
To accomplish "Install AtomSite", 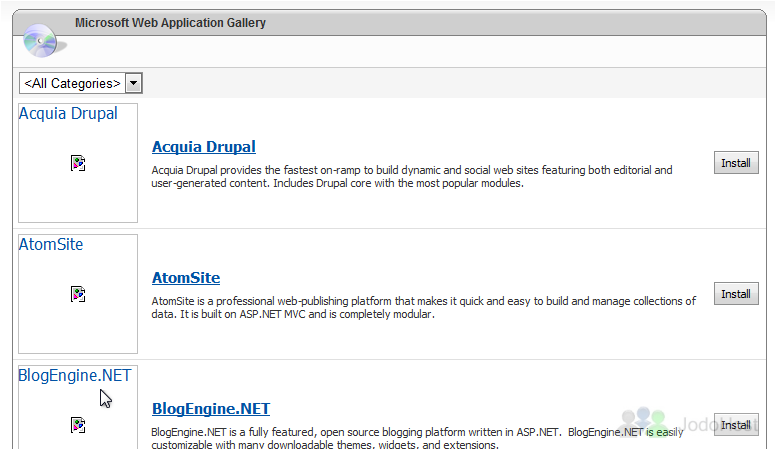I will tap(736, 294).
